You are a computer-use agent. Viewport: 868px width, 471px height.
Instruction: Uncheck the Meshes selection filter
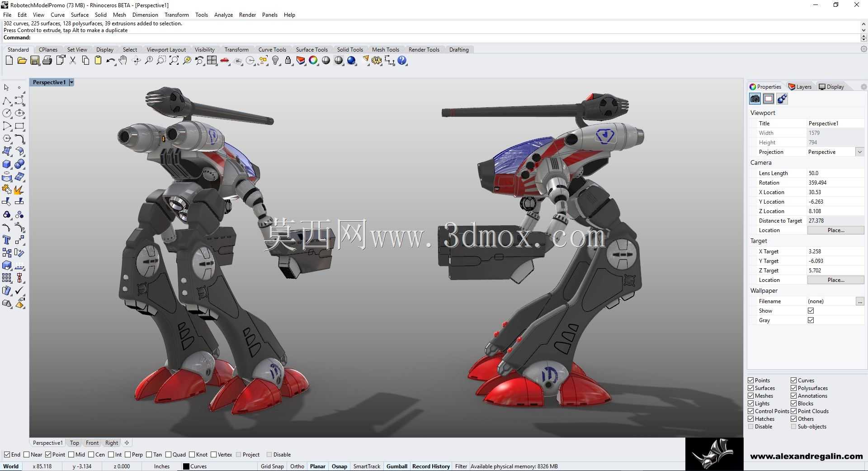[750, 395]
